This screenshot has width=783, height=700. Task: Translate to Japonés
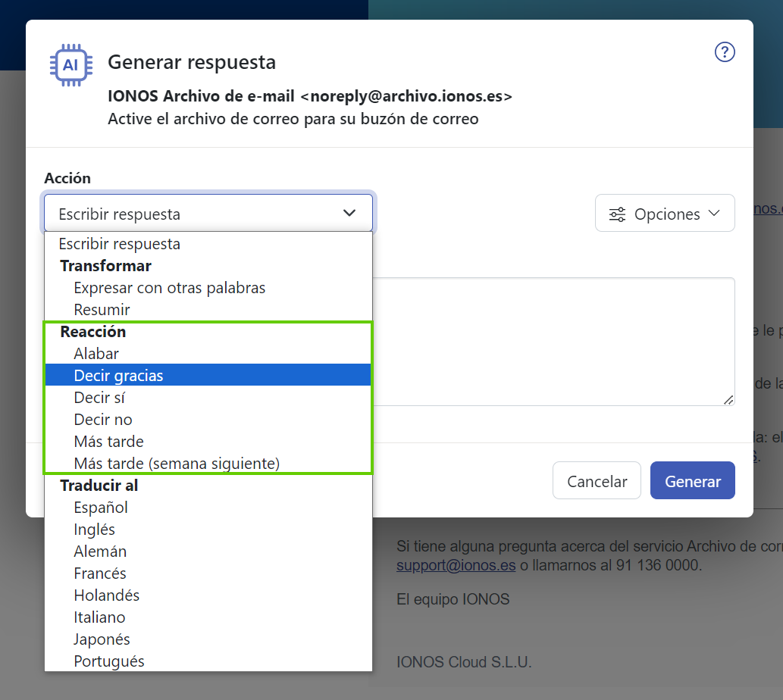208,639
